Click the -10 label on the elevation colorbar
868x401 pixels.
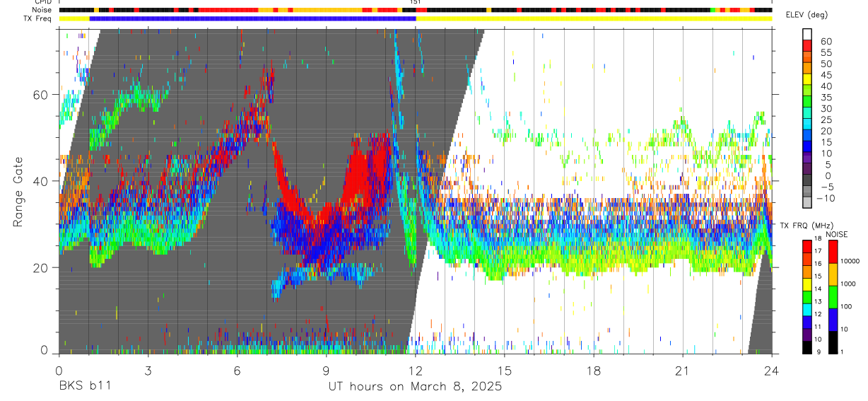pos(826,197)
